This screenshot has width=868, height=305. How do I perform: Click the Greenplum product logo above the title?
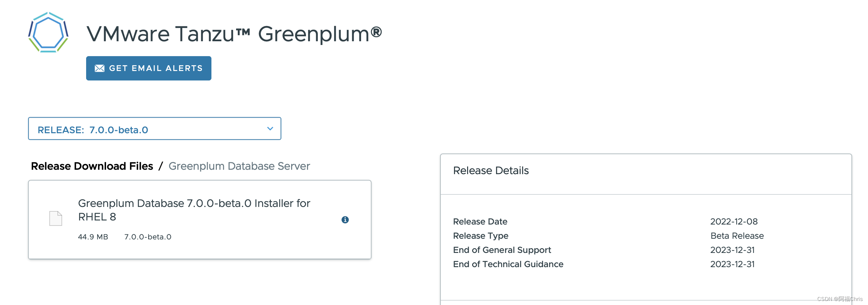click(48, 34)
